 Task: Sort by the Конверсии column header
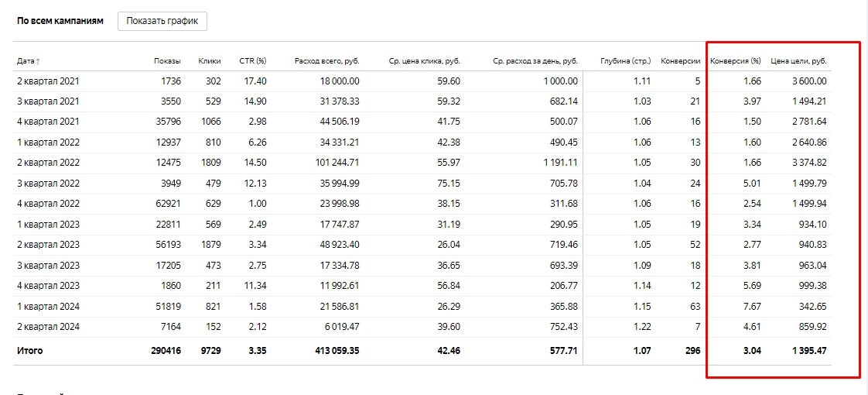[x=681, y=60]
